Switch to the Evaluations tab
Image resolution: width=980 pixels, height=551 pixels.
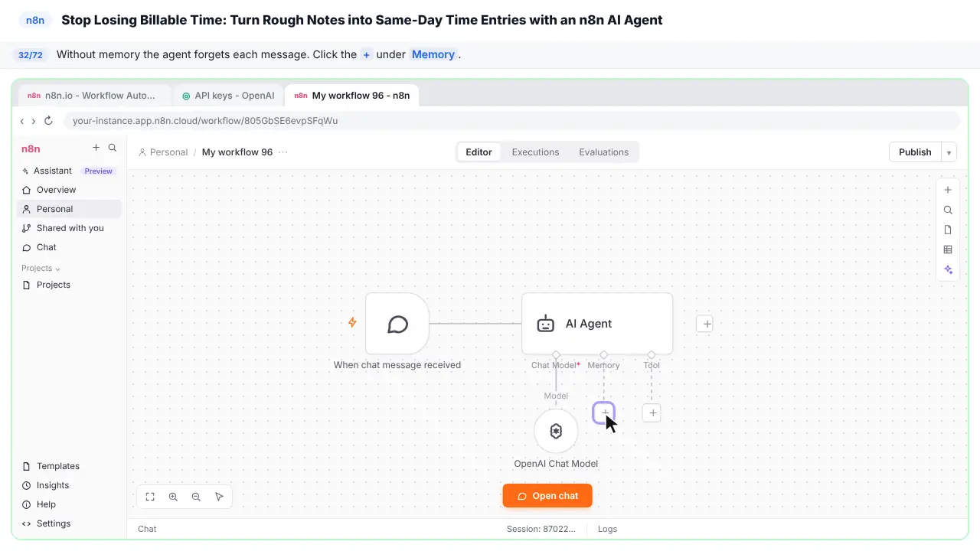click(603, 152)
